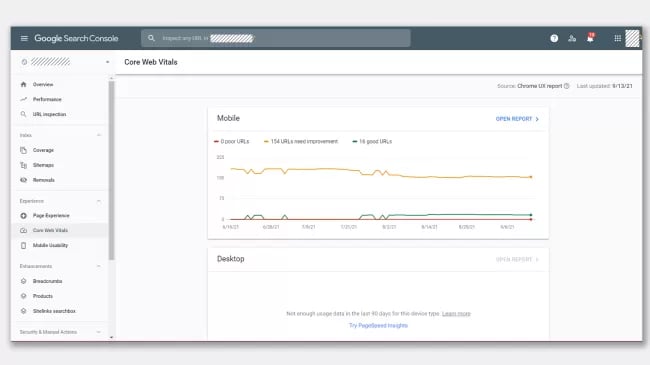
Task: Click the Coverage pages icon
Action: pos(24,150)
